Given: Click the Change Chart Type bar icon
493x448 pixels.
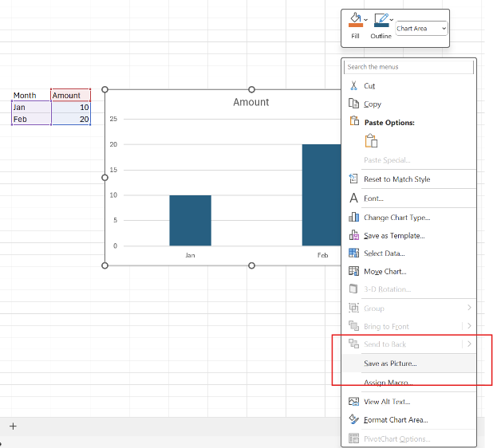Looking at the screenshot, I should coord(353,217).
